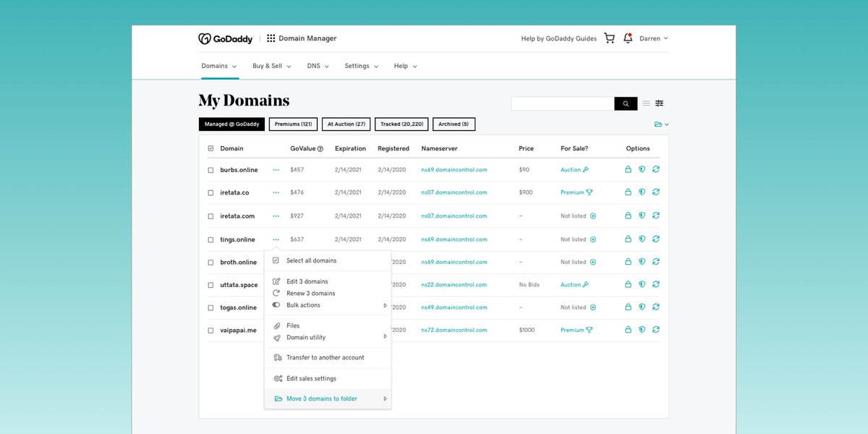Open the apps grid next to Domain Manager

(271, 38)
